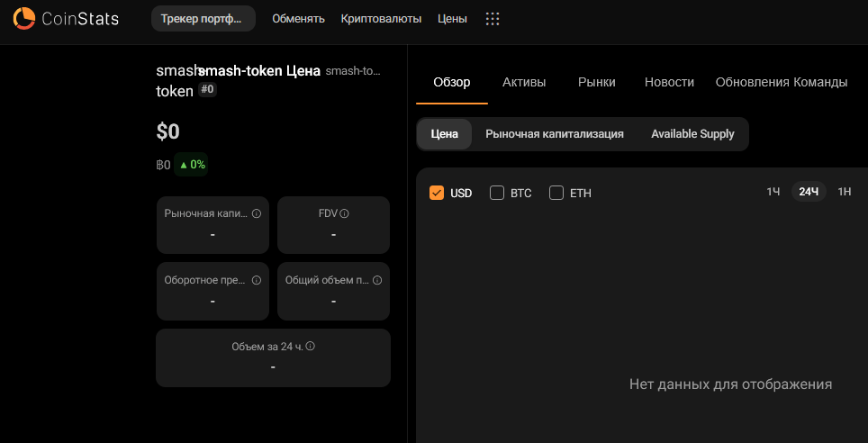Set chart range to 24Ч
868x443 pixels.
tap(809, 192)
